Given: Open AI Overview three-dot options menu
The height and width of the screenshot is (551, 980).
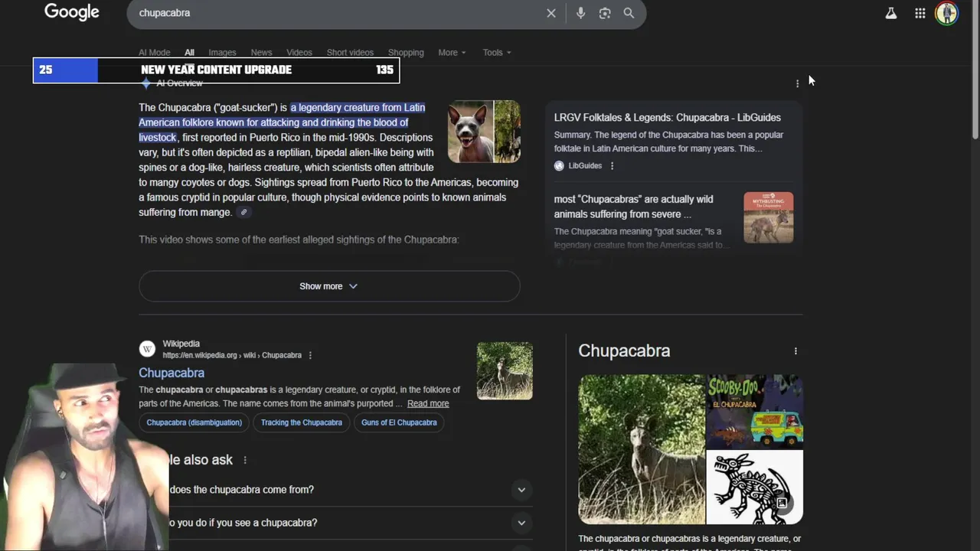Looking at the screenshot, I should (797, 83).
